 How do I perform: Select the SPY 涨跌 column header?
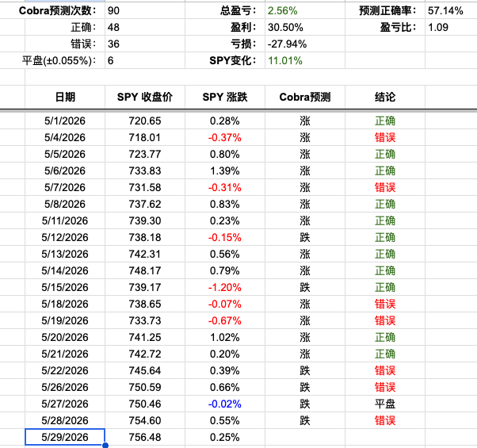pos(225,97)
